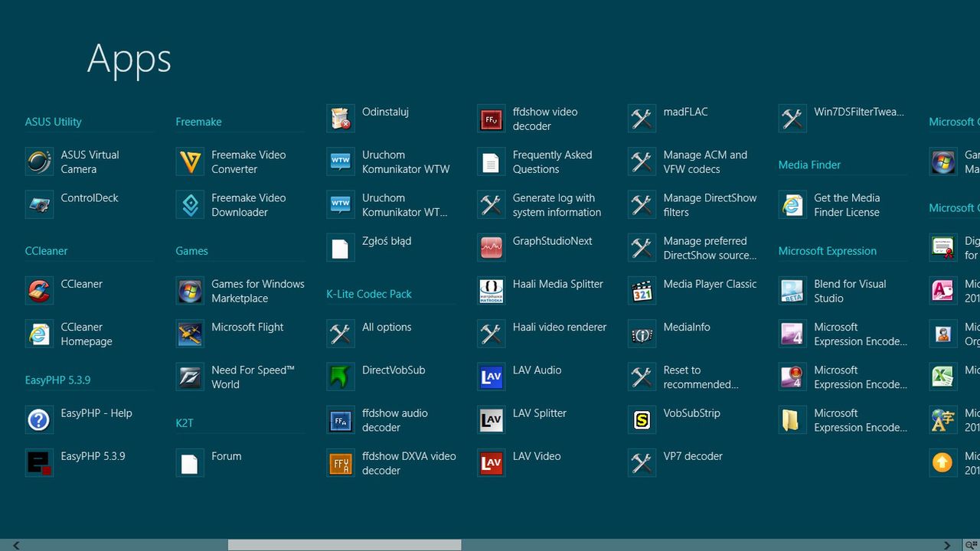980x551 pixels.
Task: Open ffdshow video decoder icon
Action: [492, 119]
